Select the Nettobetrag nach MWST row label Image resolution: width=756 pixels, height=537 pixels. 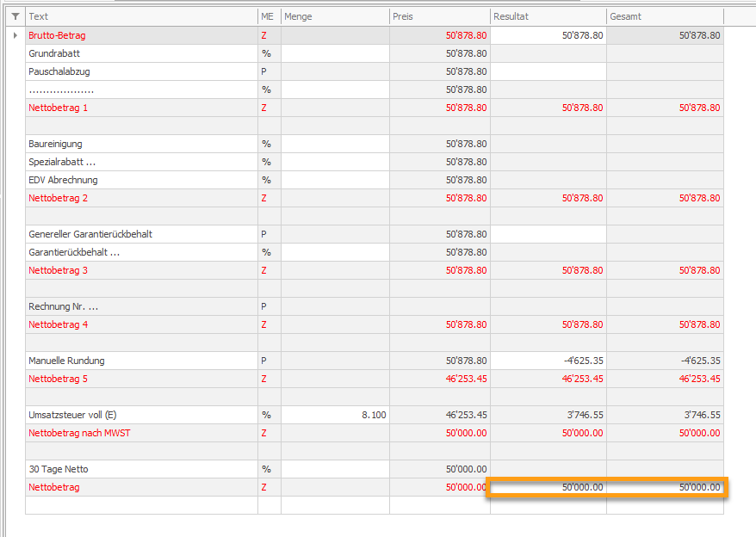click(x=141, y=433)
